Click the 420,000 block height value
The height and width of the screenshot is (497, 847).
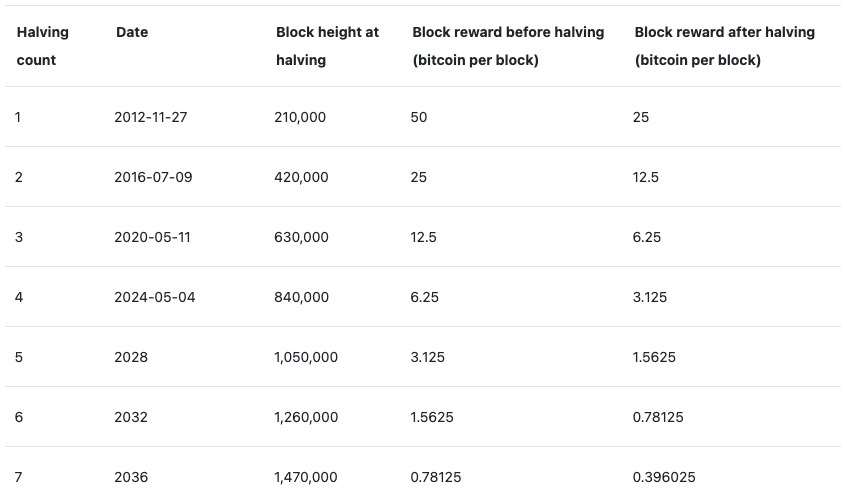(x=301, y=177)
